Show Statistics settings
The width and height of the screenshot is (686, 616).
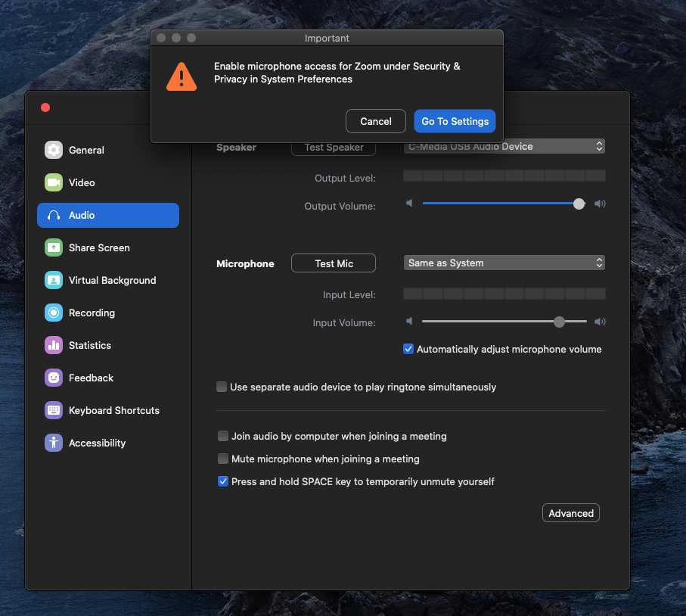[108, 345]
